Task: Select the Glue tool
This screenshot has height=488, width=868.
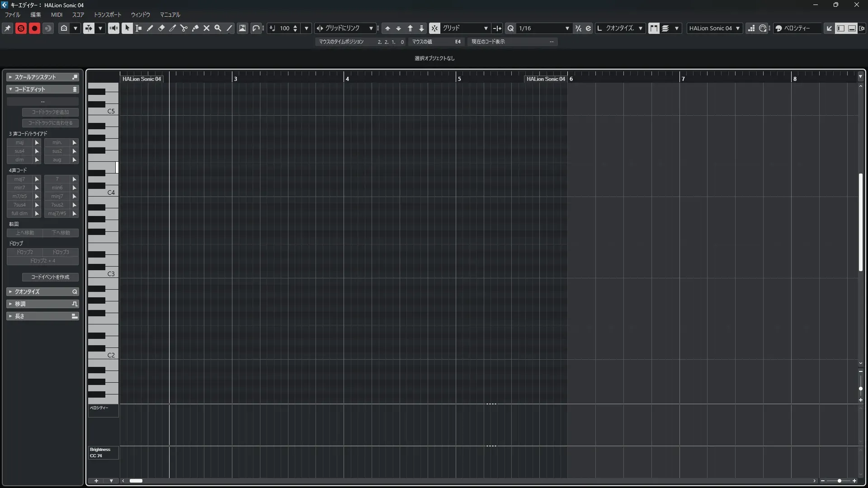Action: (195, 28)
